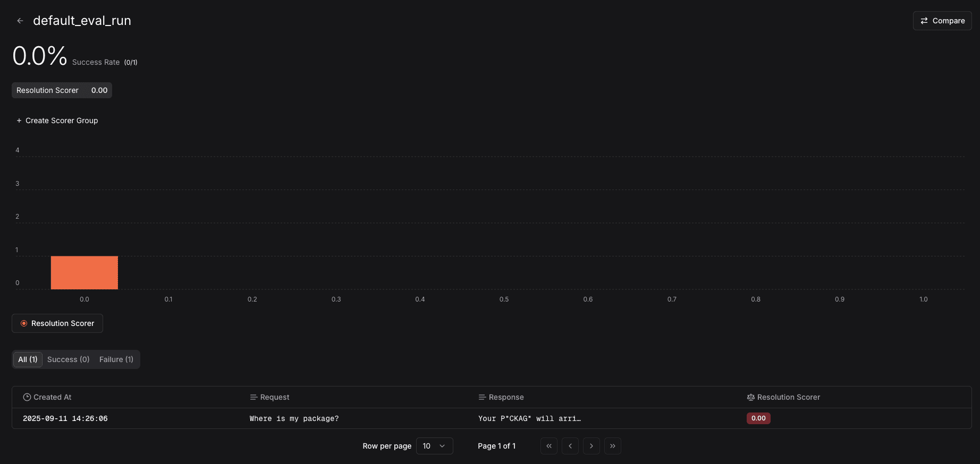
Task: Jump to the last page with double-right arrows
Action: tap(612, 446)
